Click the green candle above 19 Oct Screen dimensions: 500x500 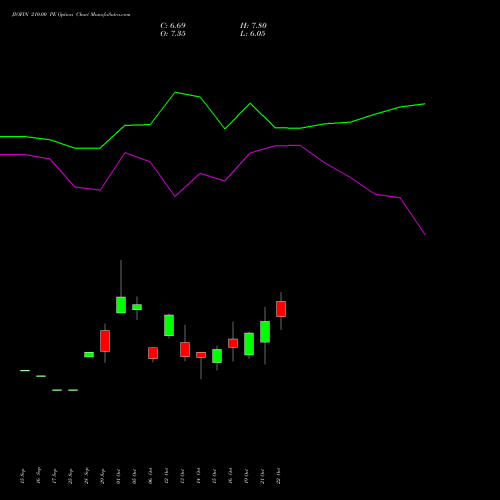pyautogui.click(x=249, y=344)
